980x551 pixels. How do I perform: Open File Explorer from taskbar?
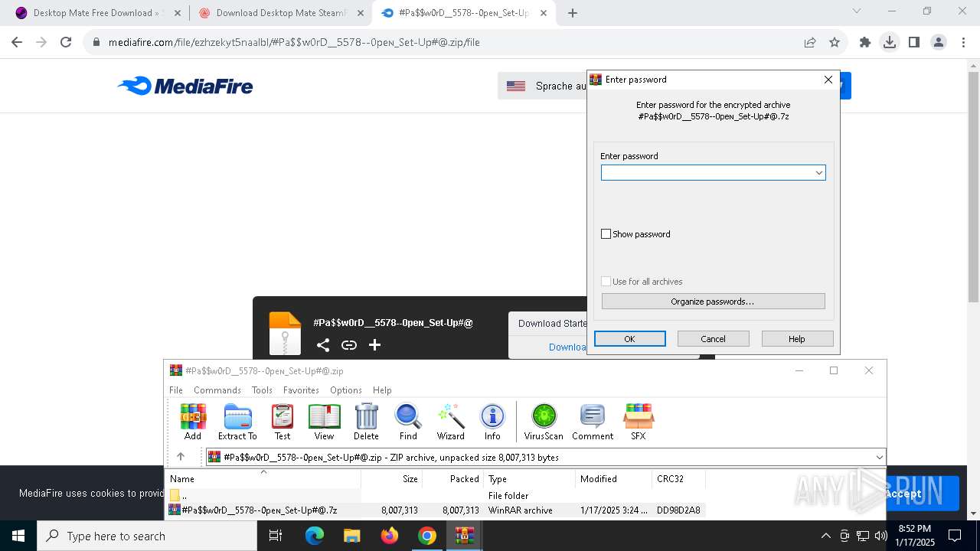(x=351, y=536)
